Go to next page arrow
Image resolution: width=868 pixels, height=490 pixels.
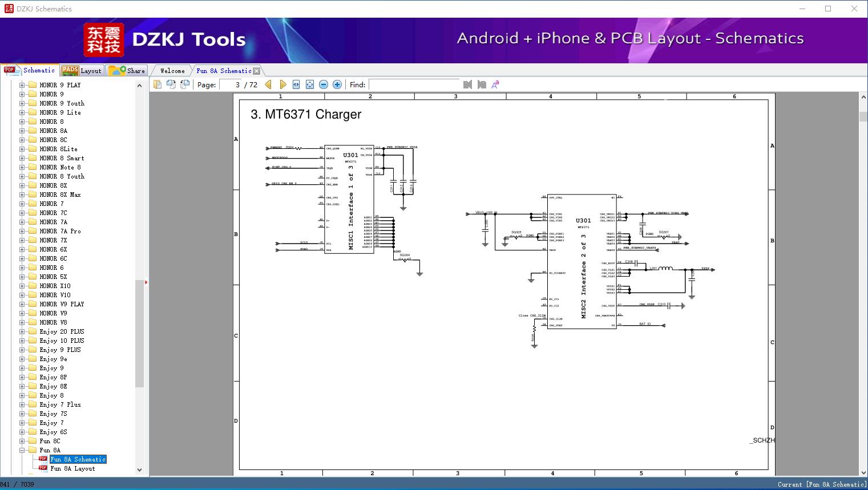282,84
